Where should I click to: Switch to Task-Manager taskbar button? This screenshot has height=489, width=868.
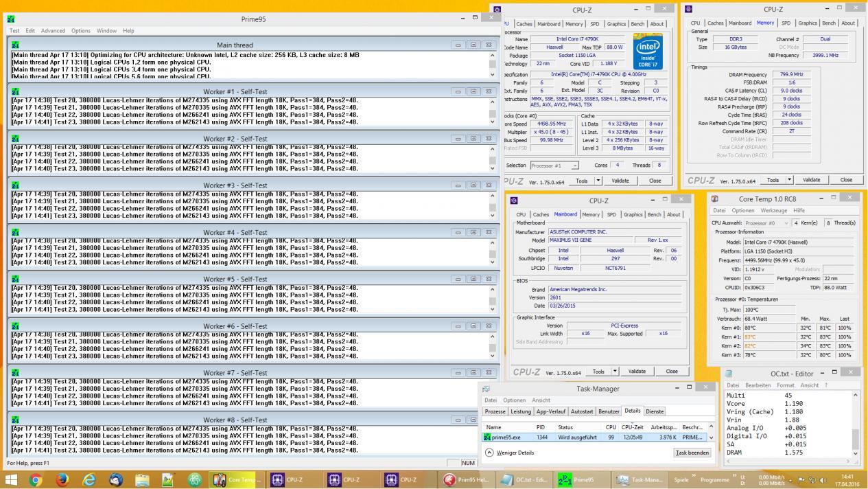coord(640,479)
